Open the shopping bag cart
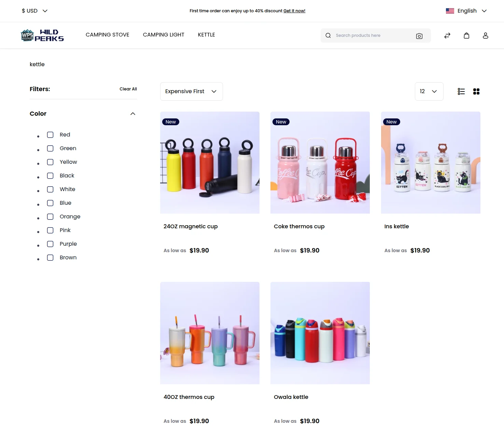Image resolution: width=504 pixels, height=432 pixels. coord(466,35)
